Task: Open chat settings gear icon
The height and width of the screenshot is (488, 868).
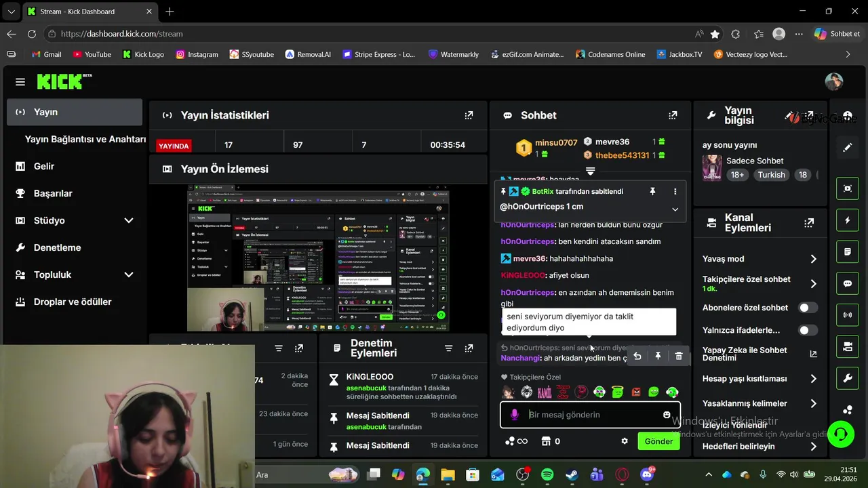Action: [625, 441]
